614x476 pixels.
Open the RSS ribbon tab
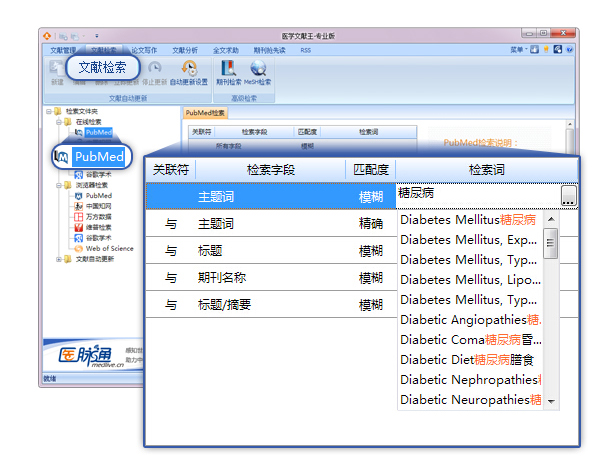click(306, 50)
